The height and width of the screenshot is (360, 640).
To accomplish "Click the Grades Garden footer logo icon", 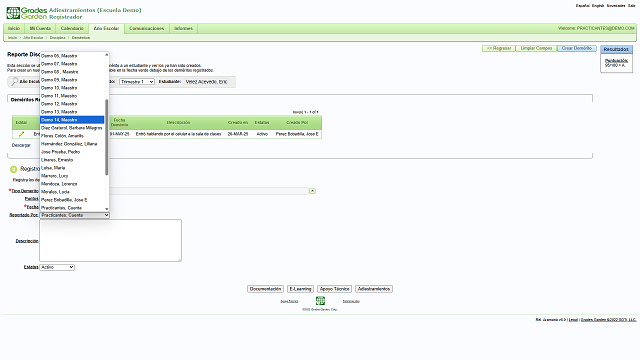I will pos(320,301).
